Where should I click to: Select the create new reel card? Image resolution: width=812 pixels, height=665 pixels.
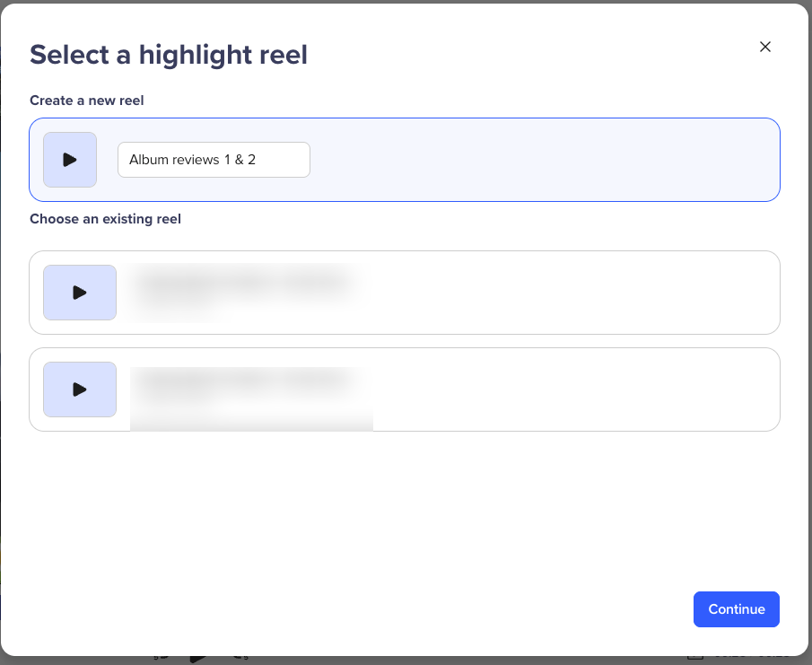[538, 160]
